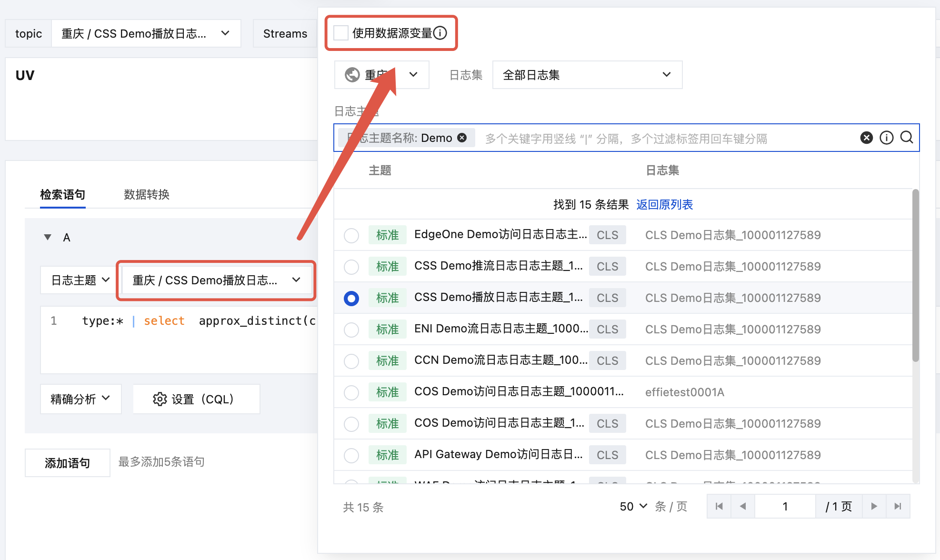This screenshot has width=940, height=560.
Task: Collapse query statement A
Action: pyautogui.click(x=48, y=237)
